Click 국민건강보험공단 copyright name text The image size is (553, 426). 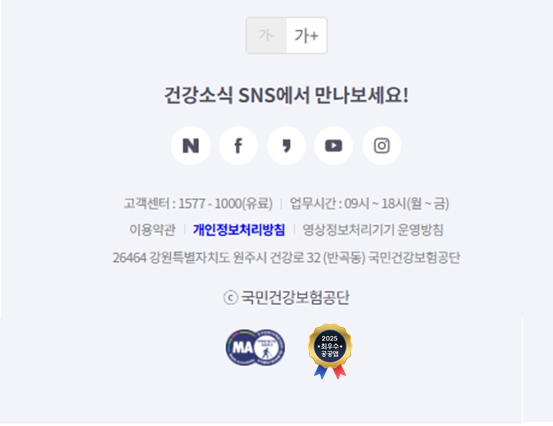(x=295, y=297)
